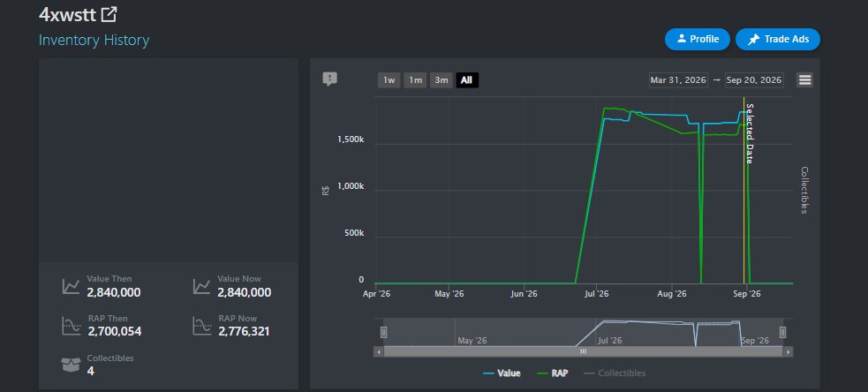The image size is (868, 392).
Task: Open the external link icon beside 4xwstt
Action: tap(109, 14)
